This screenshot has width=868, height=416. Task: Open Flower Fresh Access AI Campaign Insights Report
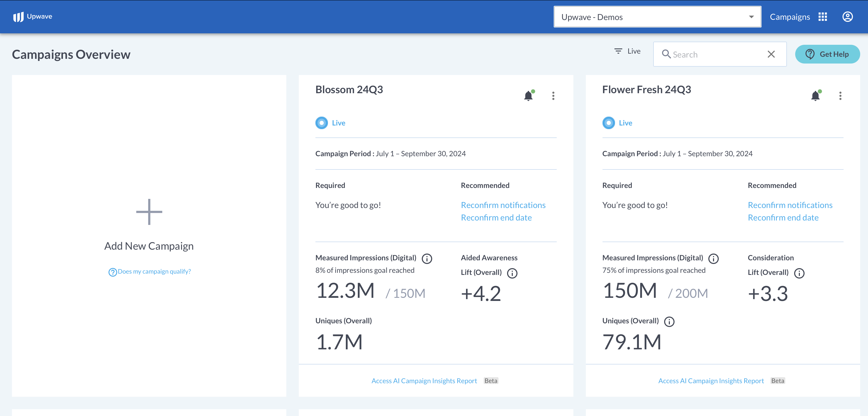point(711,381)
